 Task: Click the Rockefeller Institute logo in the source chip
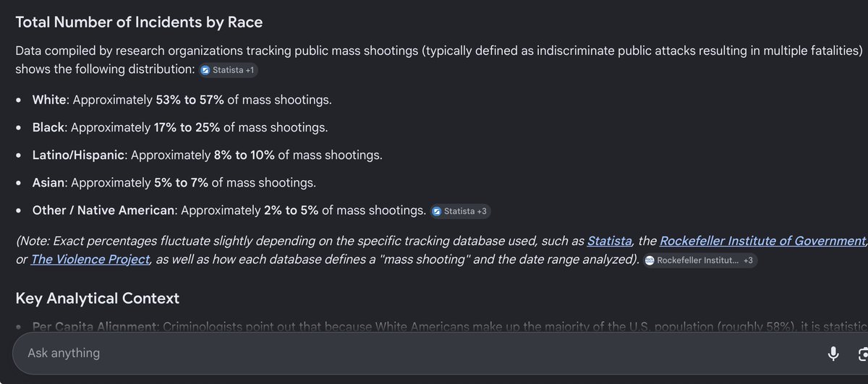tap(650, 260)
